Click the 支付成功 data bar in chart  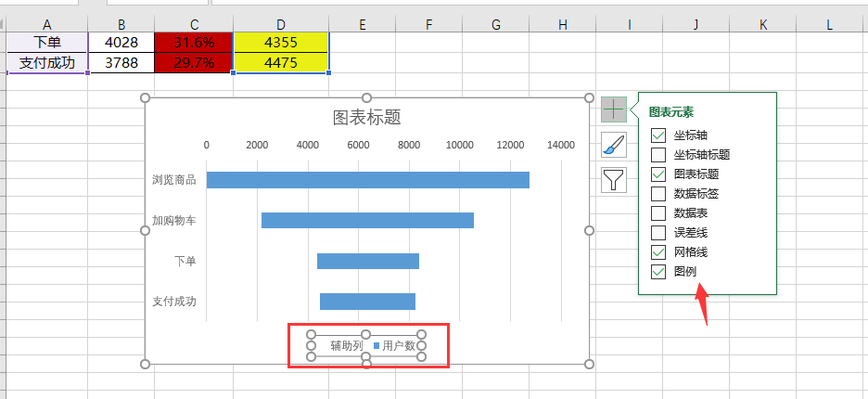click(367, 302)
